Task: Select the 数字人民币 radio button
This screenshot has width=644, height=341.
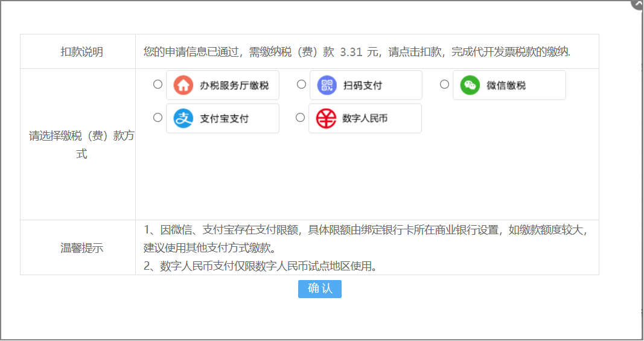Action: [300, 118]
